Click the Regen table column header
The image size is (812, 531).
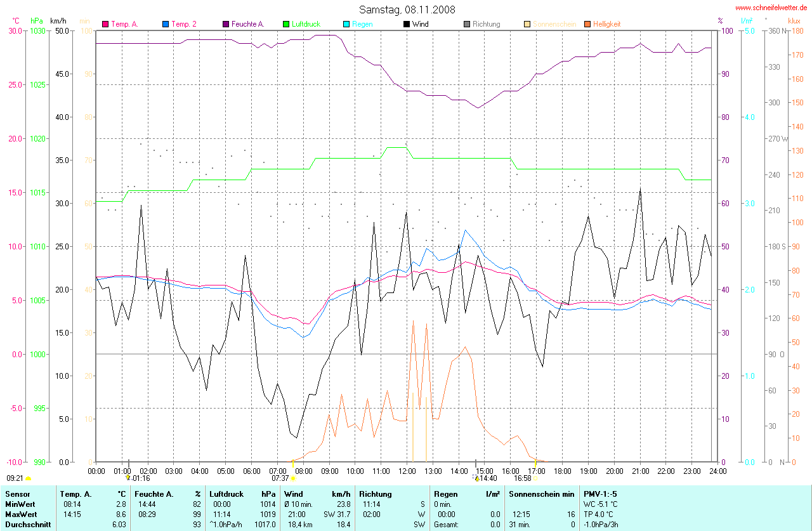pyautogui.click(x=446, y=494)
